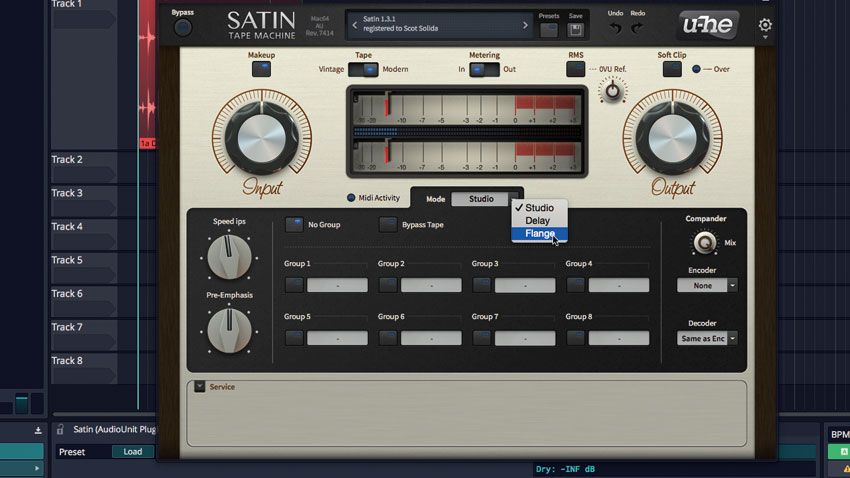Click the download arrow icon
Viewport: 850px width, 478px height.
pos(38,430)
